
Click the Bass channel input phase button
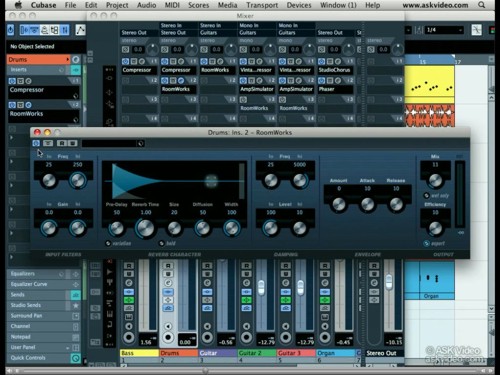(125, 49)
